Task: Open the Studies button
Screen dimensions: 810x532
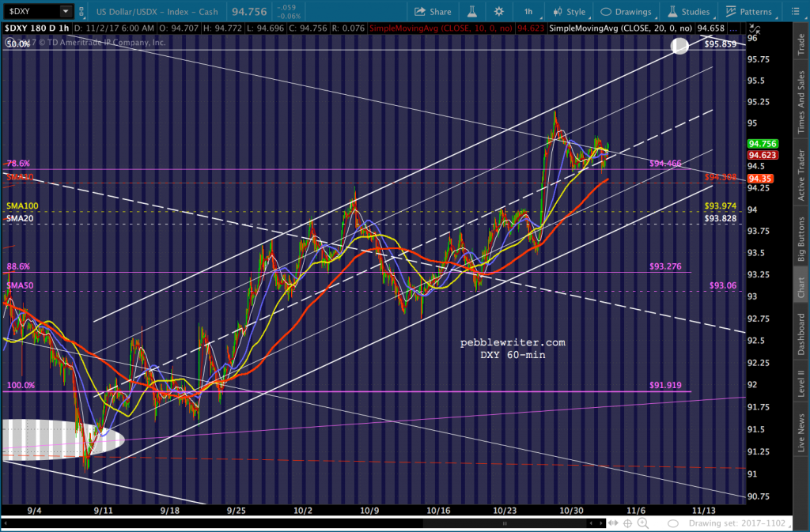Action: click(x=690, y=11)
